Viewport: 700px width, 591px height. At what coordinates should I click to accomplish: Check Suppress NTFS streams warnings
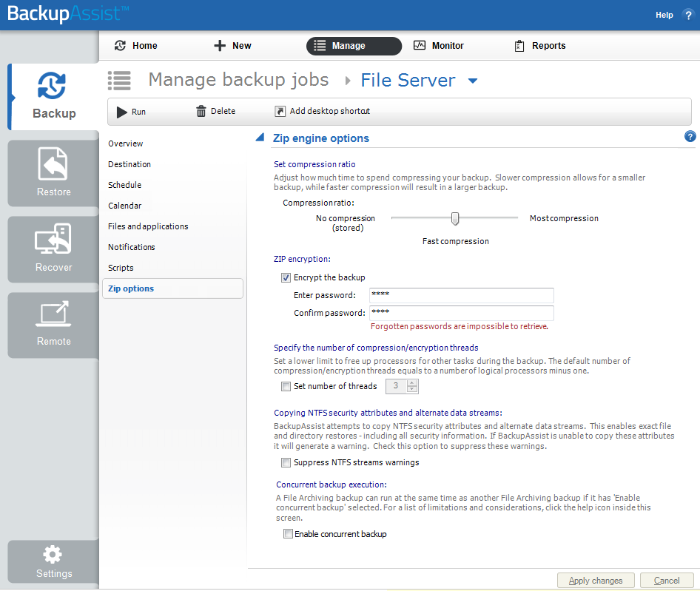coord(286,463)
